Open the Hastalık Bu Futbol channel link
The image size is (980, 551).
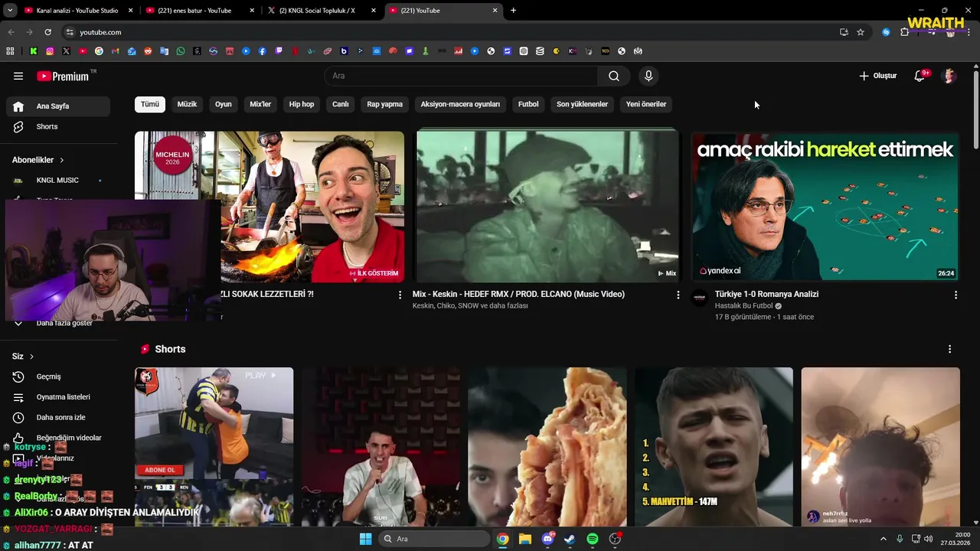click(744, 306)
